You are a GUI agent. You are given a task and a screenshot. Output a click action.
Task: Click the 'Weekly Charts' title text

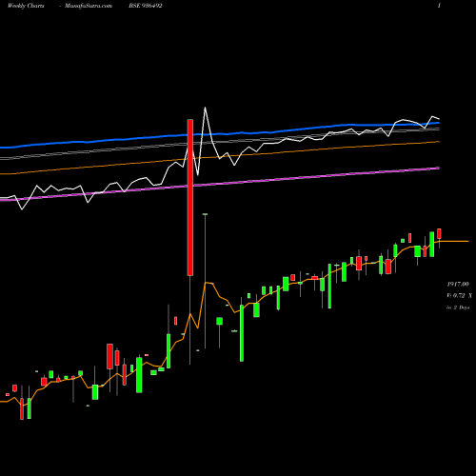click(26, 6)
